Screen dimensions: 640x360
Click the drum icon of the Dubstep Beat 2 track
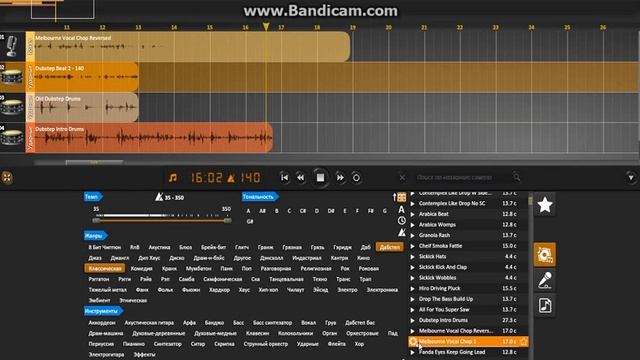11,77
